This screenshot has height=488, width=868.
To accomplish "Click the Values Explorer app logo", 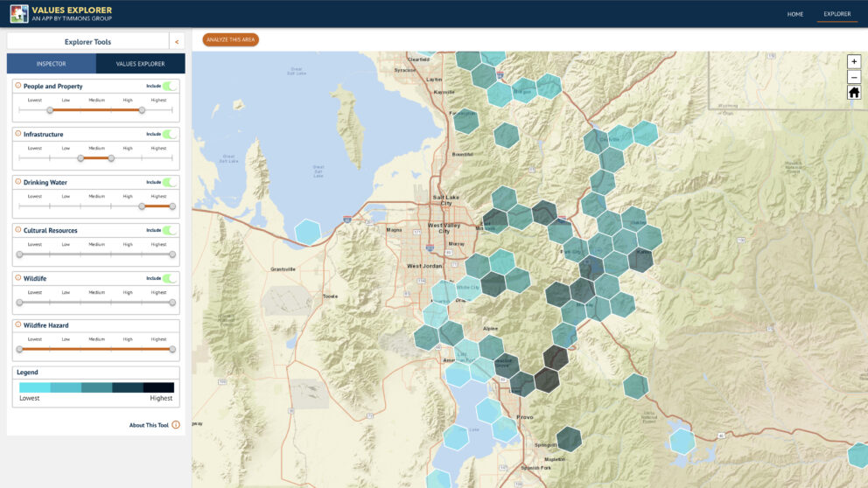I will [x=19, y=14].
